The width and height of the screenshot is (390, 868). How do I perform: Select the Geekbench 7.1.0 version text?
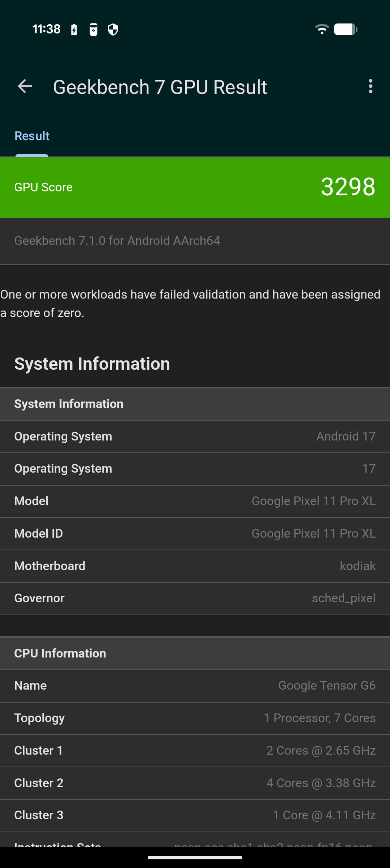click(x=117, y=241)
